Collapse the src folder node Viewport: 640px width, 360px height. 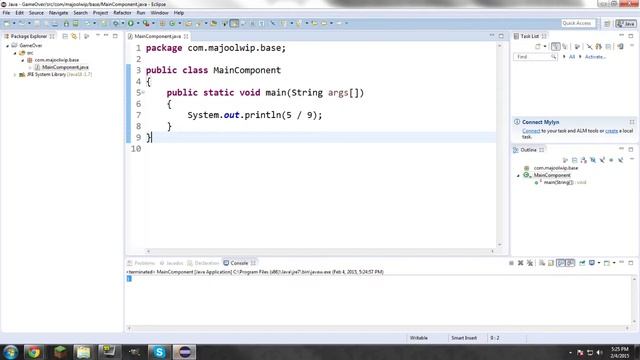(x=15, y=53)
